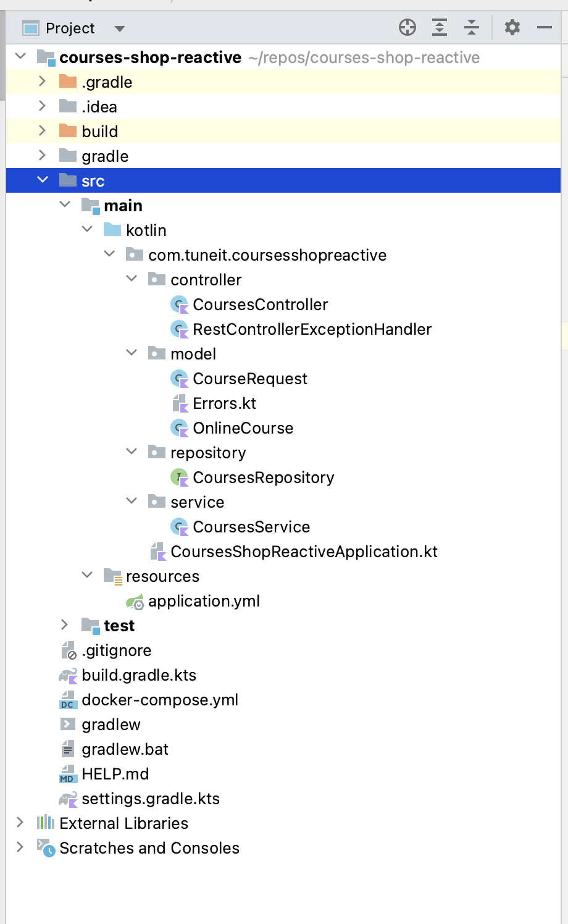Click the CoursesRepository interface icon
Screen dimensions: 568x924
point(179,477)
